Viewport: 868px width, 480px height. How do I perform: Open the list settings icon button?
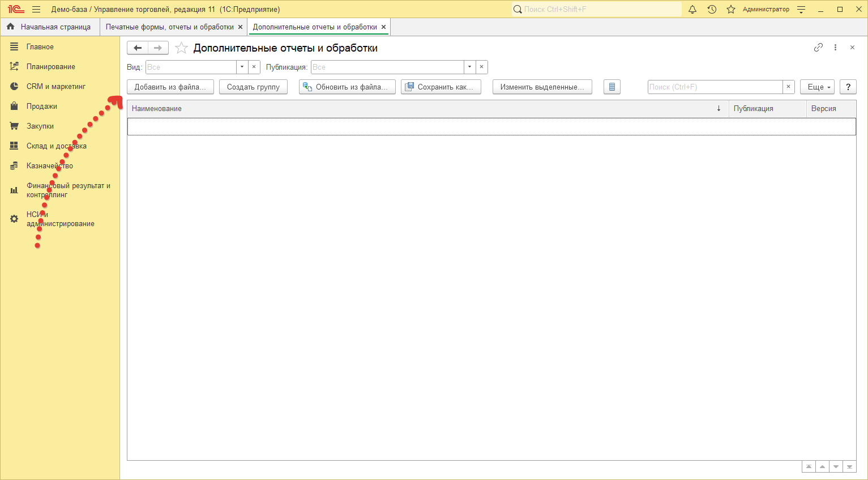[612, 87]
